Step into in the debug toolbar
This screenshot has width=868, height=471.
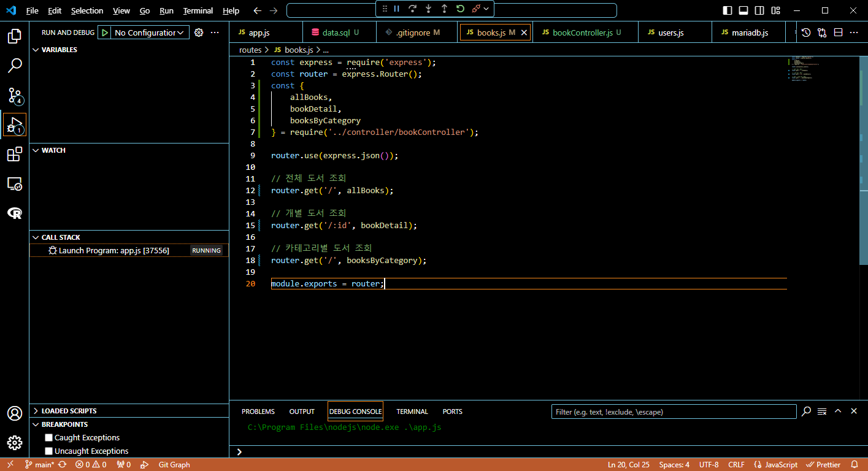(428, 9)
